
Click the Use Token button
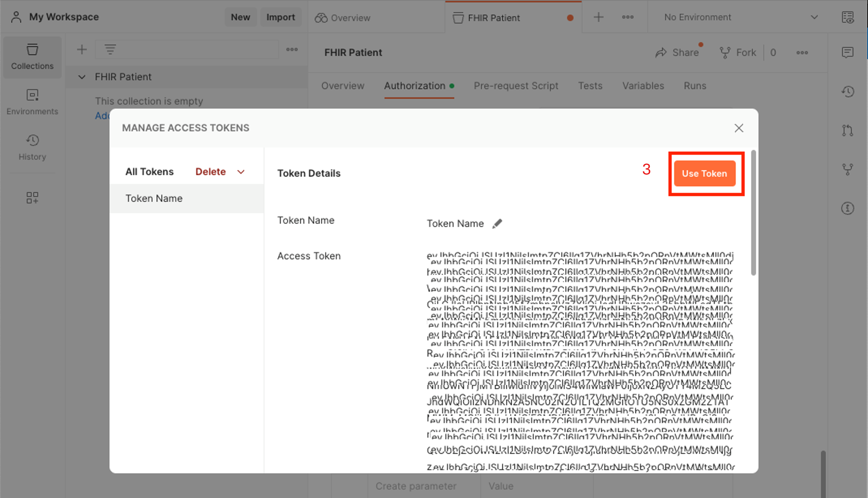click(704, 173)
